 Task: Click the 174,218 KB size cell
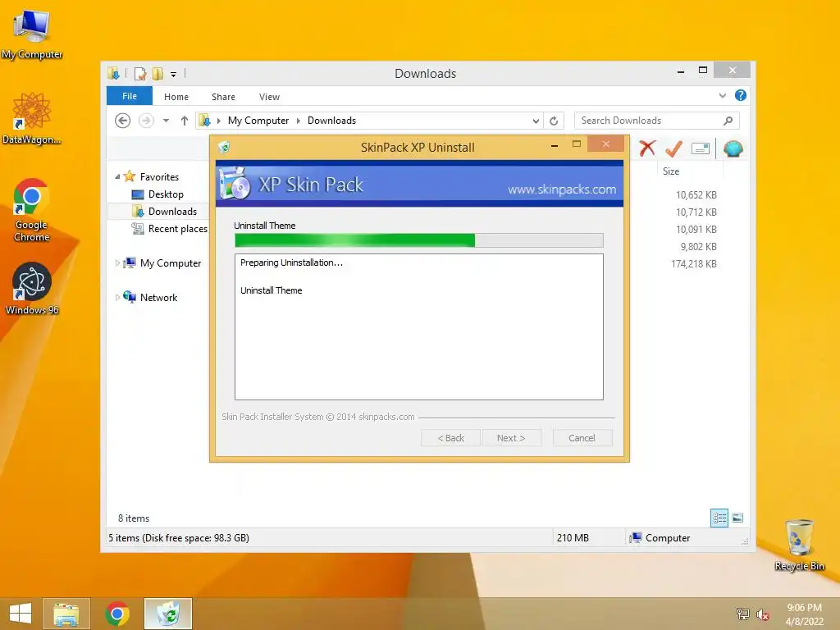coord(694,263)
